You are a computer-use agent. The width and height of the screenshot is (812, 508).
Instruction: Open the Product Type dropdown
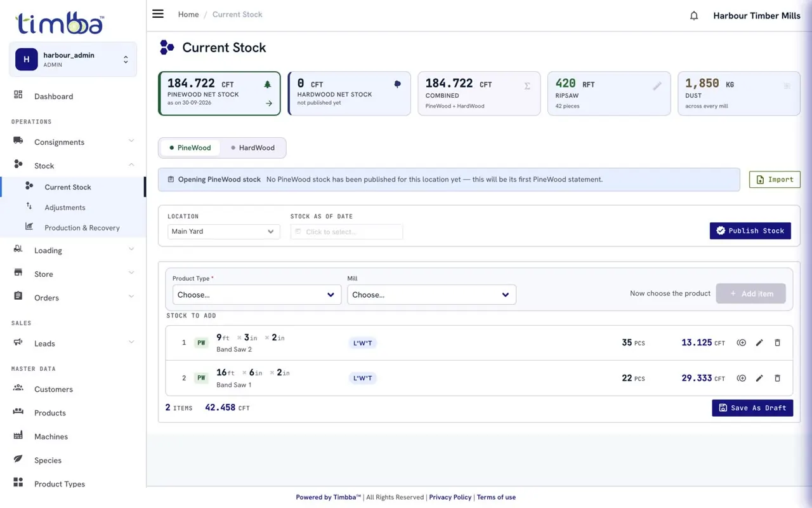point(257,295)
